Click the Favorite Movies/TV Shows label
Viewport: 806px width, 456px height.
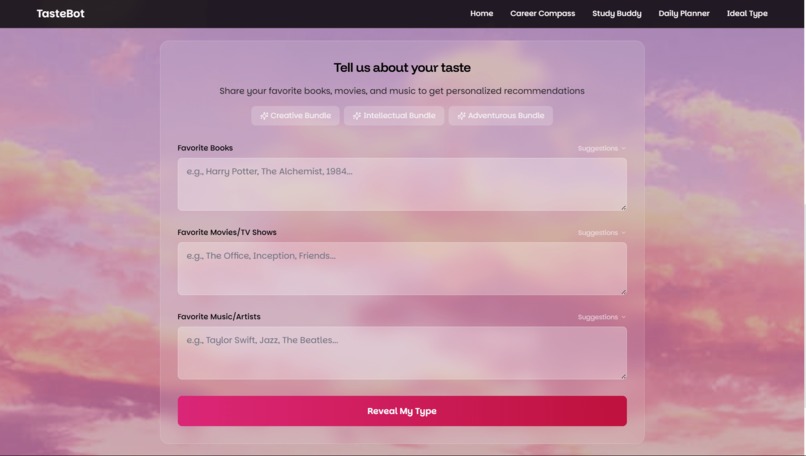point(227,232)
